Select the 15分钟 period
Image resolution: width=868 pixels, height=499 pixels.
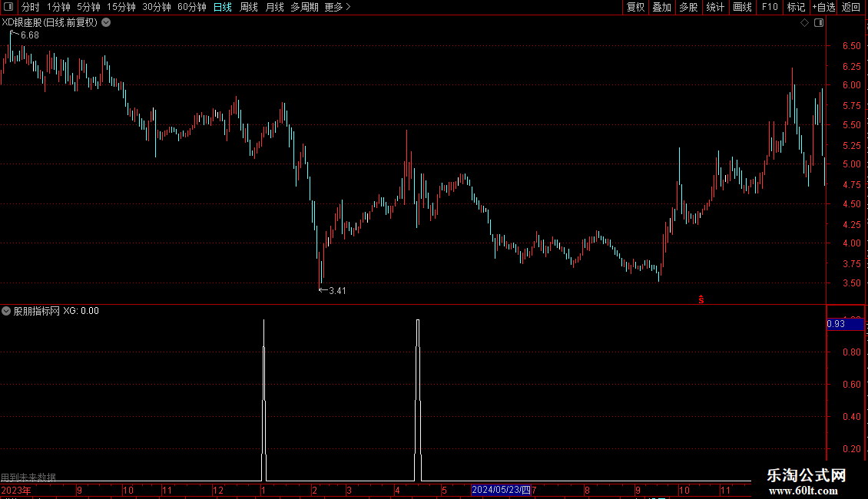click(x=121, y=7)
